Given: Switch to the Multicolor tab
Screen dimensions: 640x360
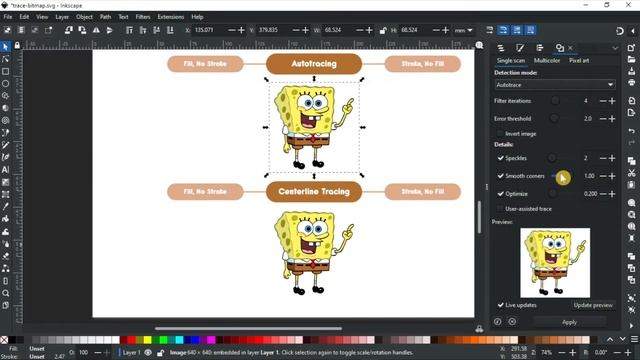Looking at the screenshot, I should [547, 60].
